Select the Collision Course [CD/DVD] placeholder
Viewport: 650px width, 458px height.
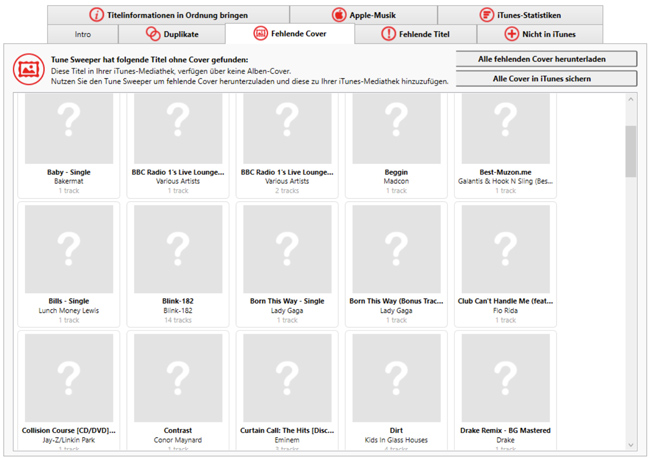[69, 378]
